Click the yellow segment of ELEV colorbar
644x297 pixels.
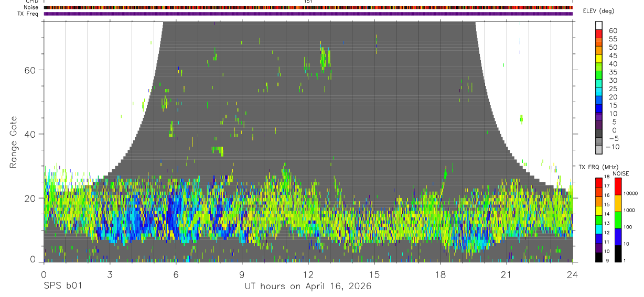(599, 58)
